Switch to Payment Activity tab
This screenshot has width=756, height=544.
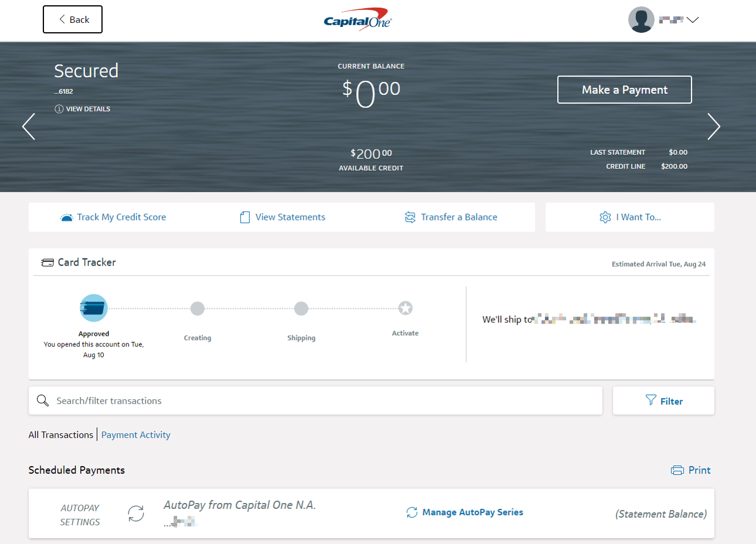point(136,435)
